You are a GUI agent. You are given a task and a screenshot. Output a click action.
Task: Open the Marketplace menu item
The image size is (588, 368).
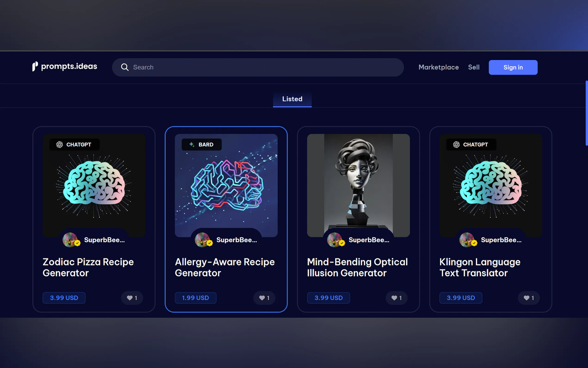[x=438, y=67]
